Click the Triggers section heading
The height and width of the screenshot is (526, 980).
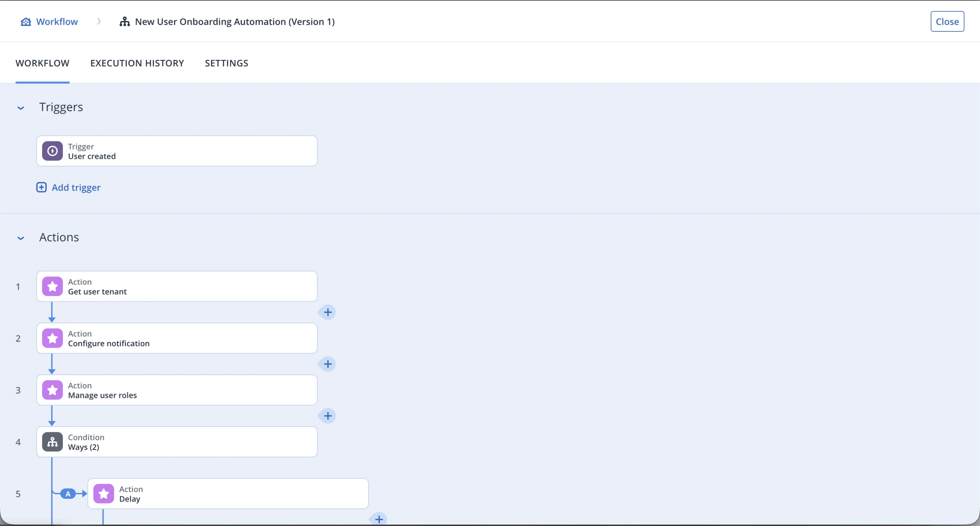pyautogui.click(x=61, y=107)
